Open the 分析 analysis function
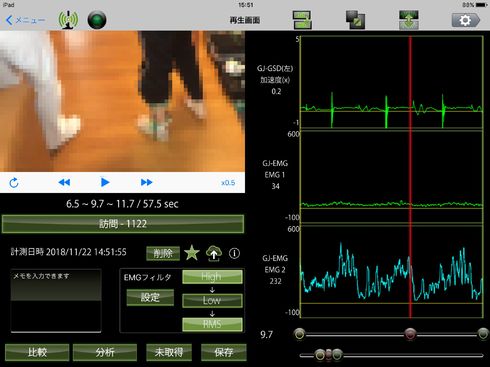490x367 pixels. 105,352
